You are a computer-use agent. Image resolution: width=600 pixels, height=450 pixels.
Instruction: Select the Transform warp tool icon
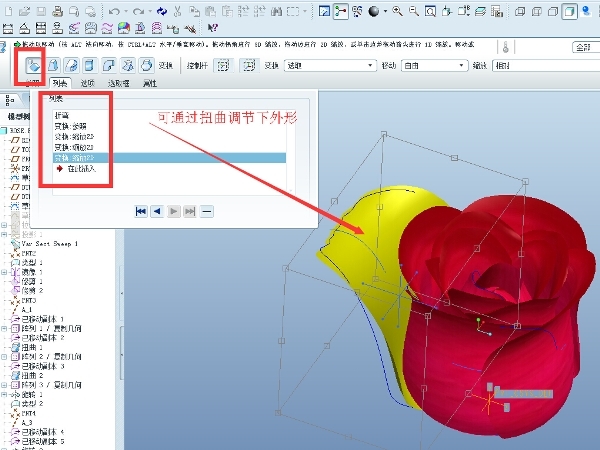pyautogui.click(x=33, y=65)
